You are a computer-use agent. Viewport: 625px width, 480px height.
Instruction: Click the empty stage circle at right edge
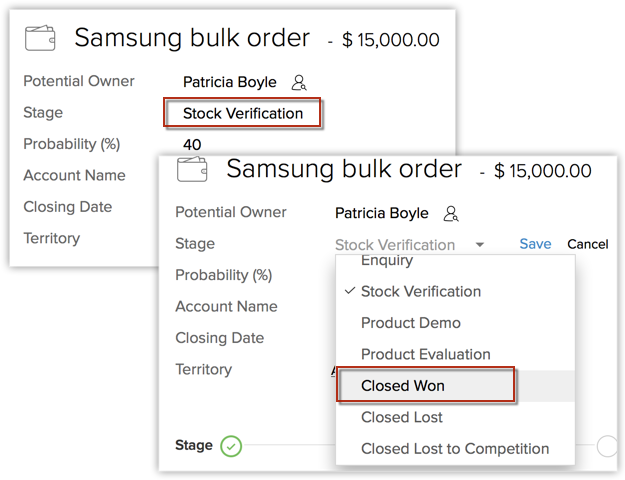607,446
